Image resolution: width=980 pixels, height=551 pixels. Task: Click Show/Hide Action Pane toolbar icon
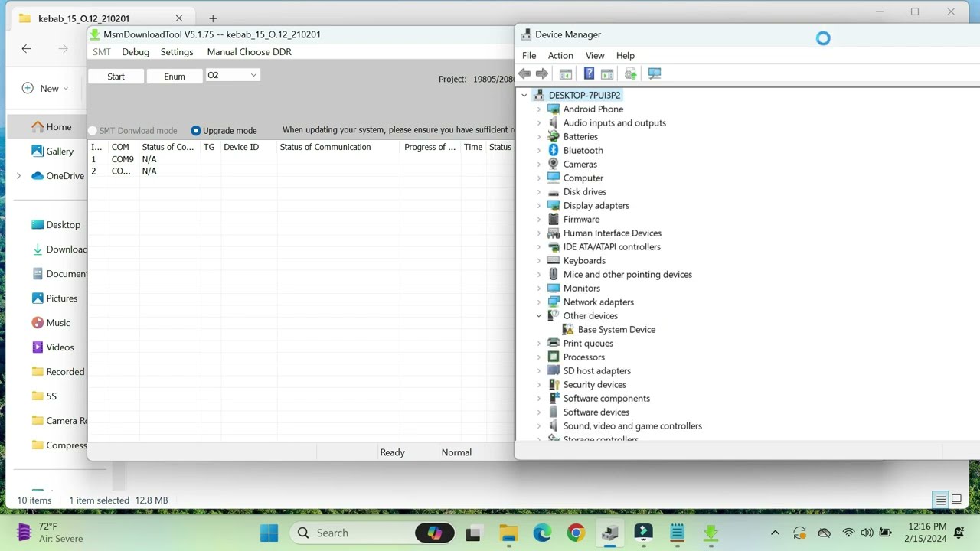[607, 73]
